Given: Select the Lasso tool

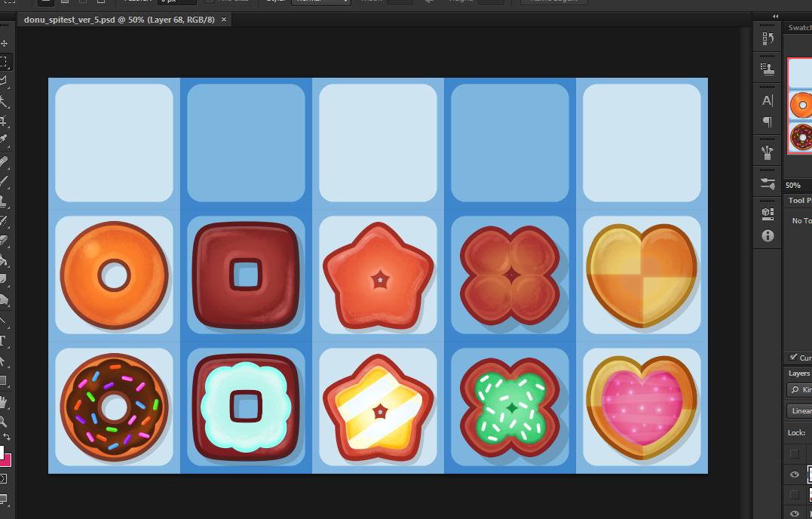Looking at the screenshot, I should click(x=4, y=81).
